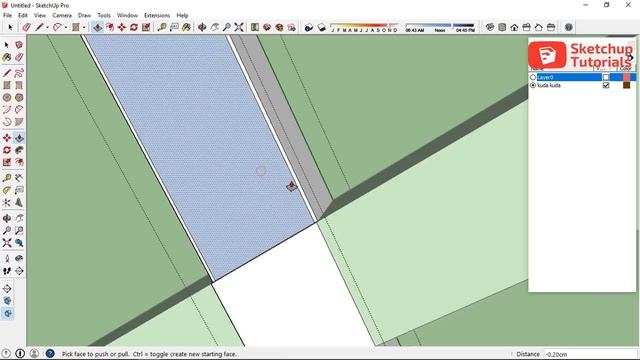The image size is (640, 360).
Task: Click the signed-in user status bar icon
Action: pos(34,353)
